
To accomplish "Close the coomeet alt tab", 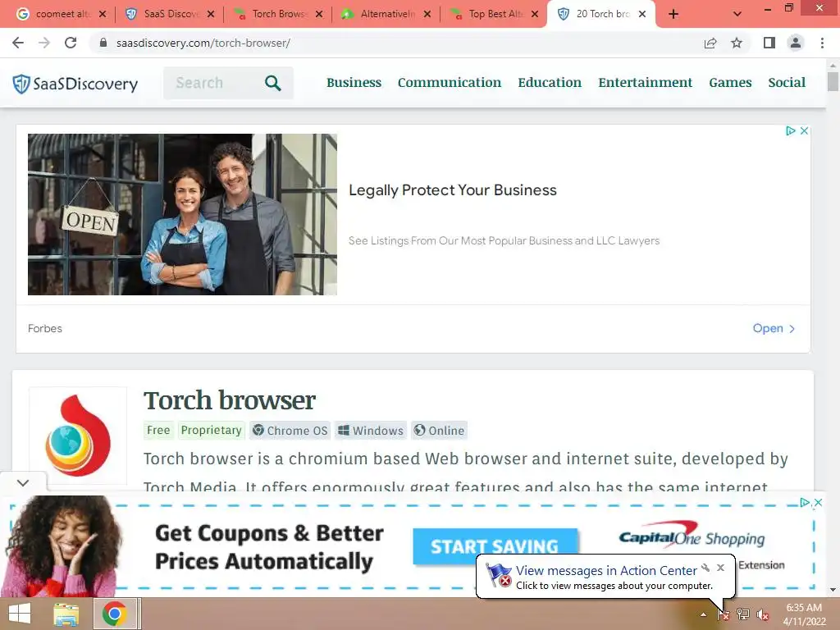I will coord(103,15).
